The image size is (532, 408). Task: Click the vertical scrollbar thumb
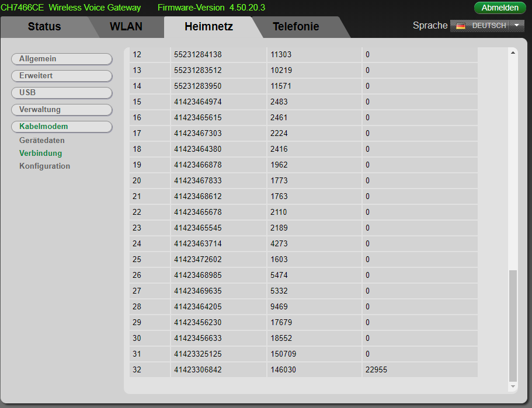(513, 326)
